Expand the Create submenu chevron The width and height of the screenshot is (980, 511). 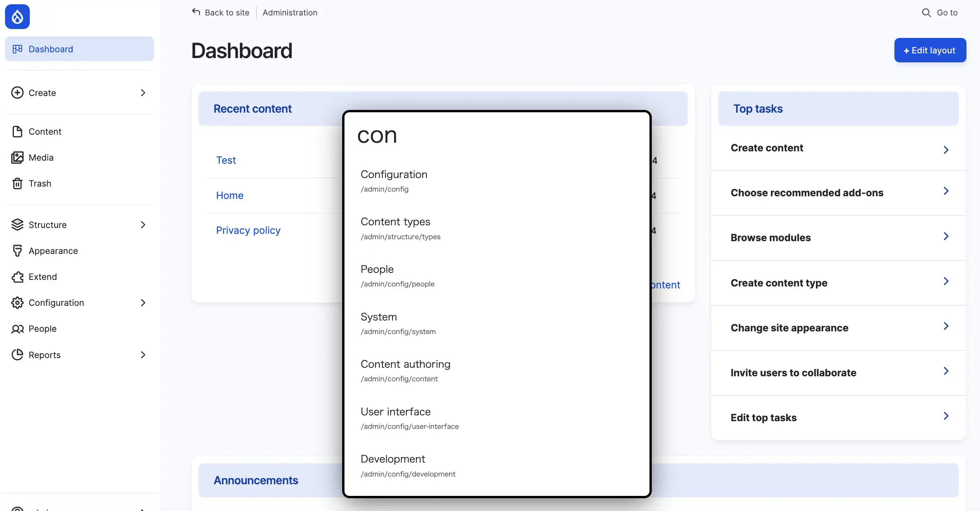click(x=143, y=93)
